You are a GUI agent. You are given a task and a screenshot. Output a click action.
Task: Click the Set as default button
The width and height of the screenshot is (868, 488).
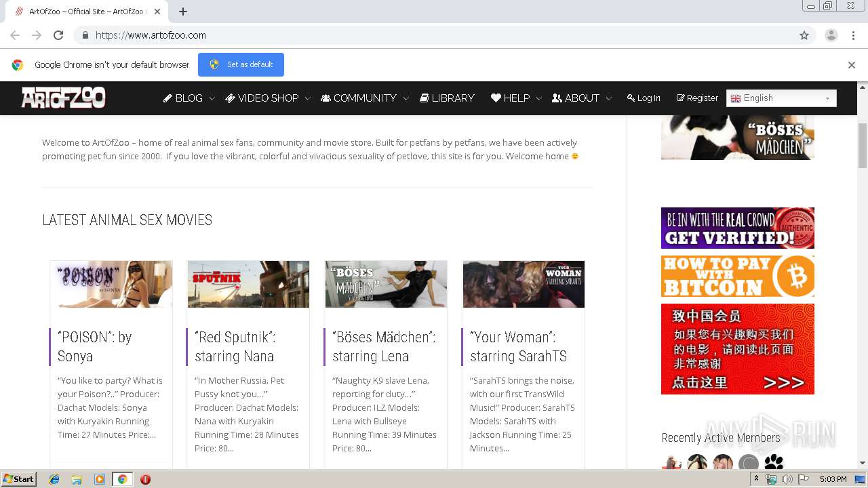(x=241, y=64)
